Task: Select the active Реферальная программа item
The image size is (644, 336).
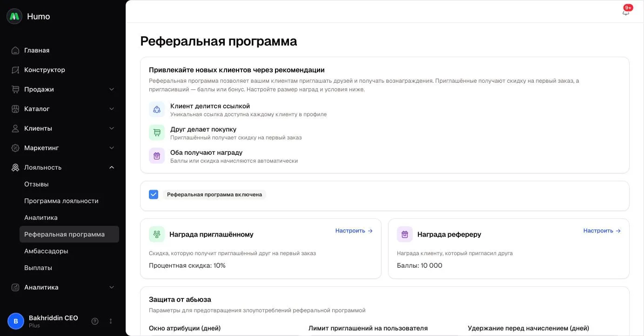Action: (69, 234)
